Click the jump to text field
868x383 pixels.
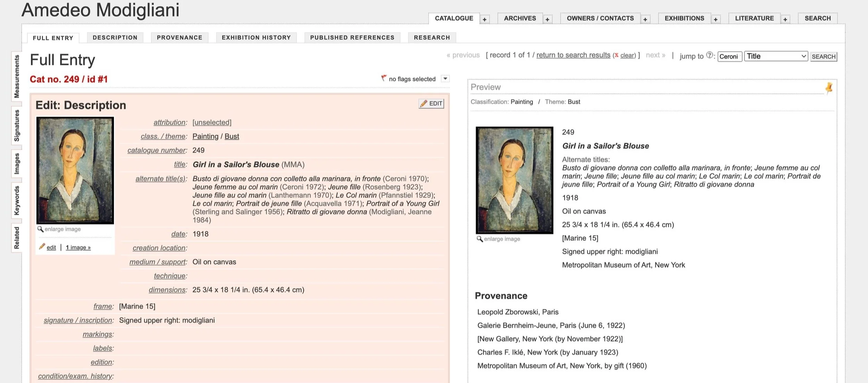[x=729, y=56]
